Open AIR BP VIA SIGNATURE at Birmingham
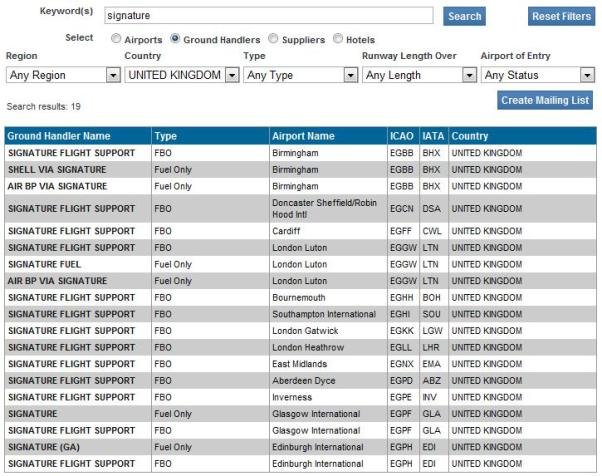Screen dimensions: 602x476 [57, 186]
